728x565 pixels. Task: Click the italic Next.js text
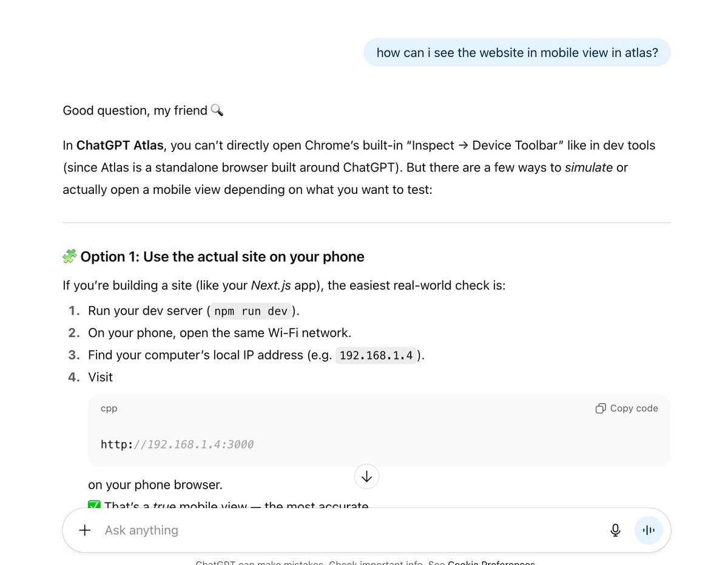pos(271,285)
